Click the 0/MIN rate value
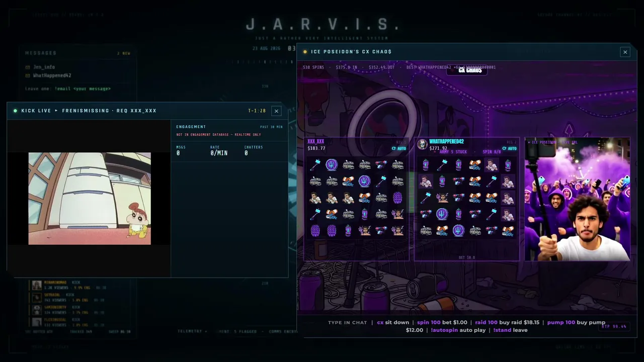The image size is (644, 362). point(219,153)
